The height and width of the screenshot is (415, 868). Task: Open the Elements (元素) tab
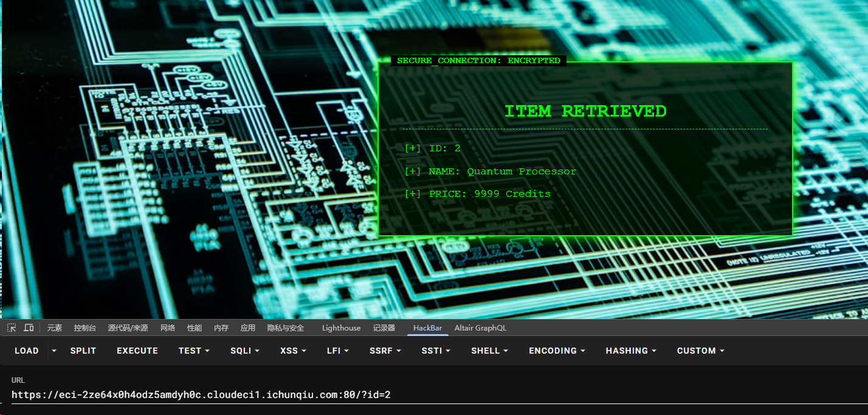(x=55, y=328)
